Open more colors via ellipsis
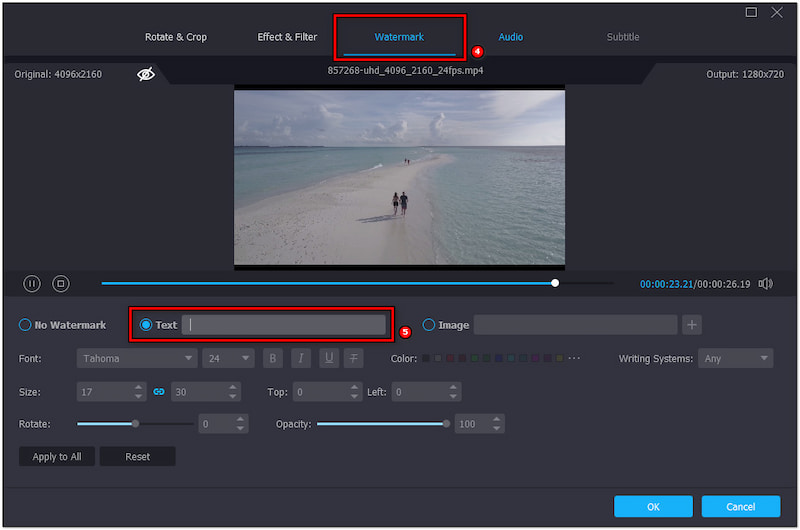The height and width of the screenshot is (530, 800). (x=574, y=358)
